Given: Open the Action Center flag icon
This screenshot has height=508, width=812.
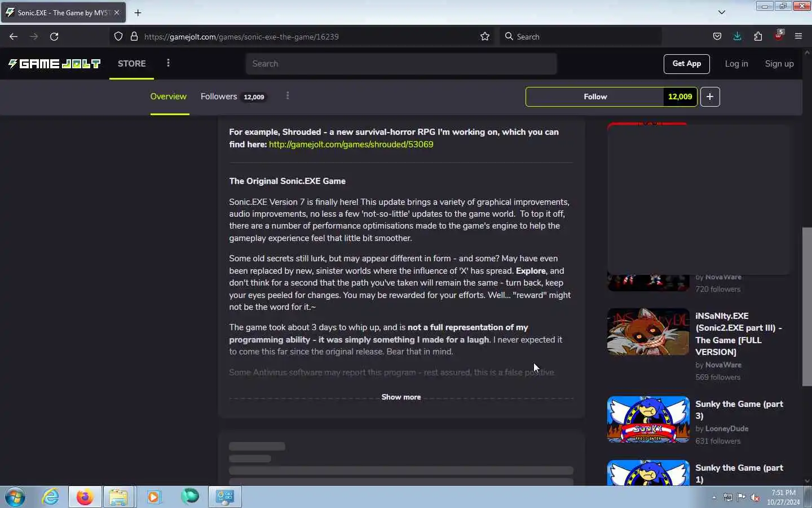Looking at the screenshot, I should pyautogui.click(x=742, y=498).
